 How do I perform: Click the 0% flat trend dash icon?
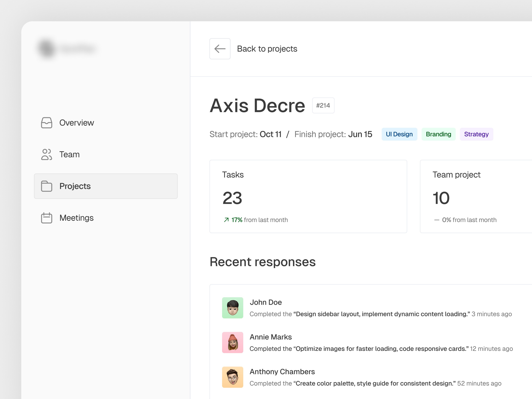pos(437,220)
